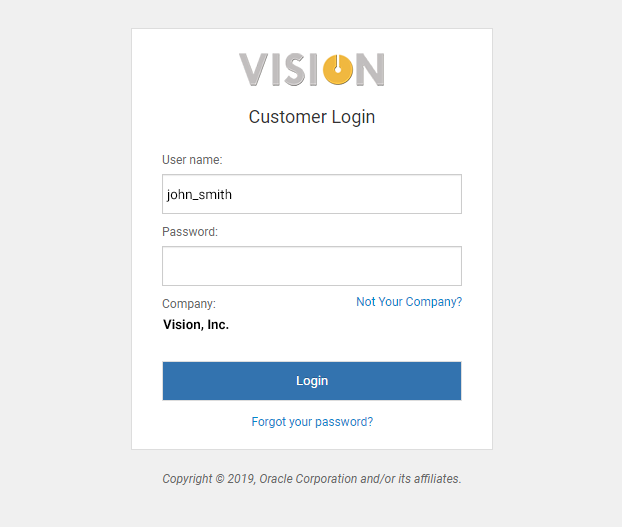Click the "User name:" label

coord(192,160)
